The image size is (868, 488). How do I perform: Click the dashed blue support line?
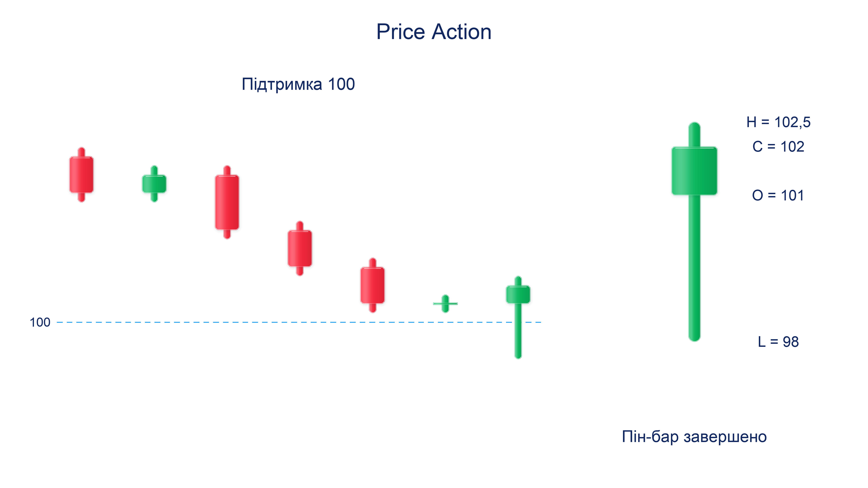[x=299, y=322]
